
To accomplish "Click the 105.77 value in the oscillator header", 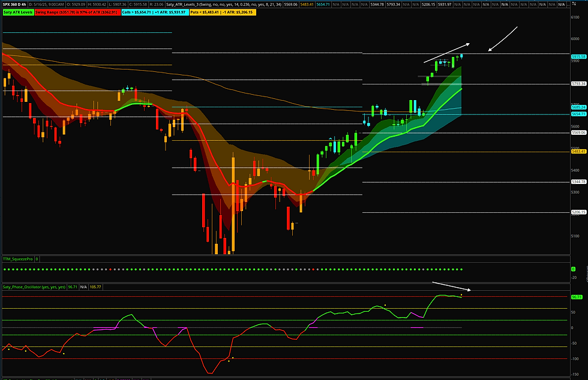I will click(95, 287).
